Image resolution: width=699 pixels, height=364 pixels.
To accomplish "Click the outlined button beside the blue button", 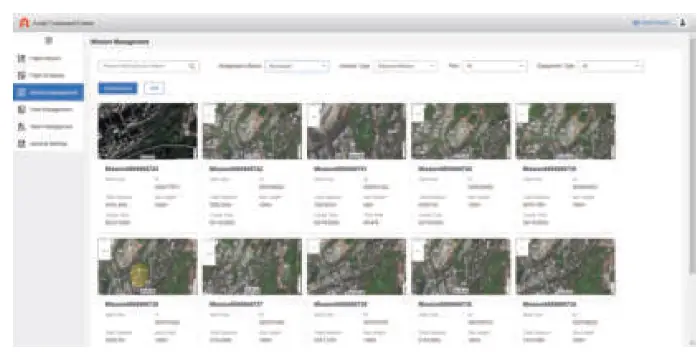I will 154,88.
